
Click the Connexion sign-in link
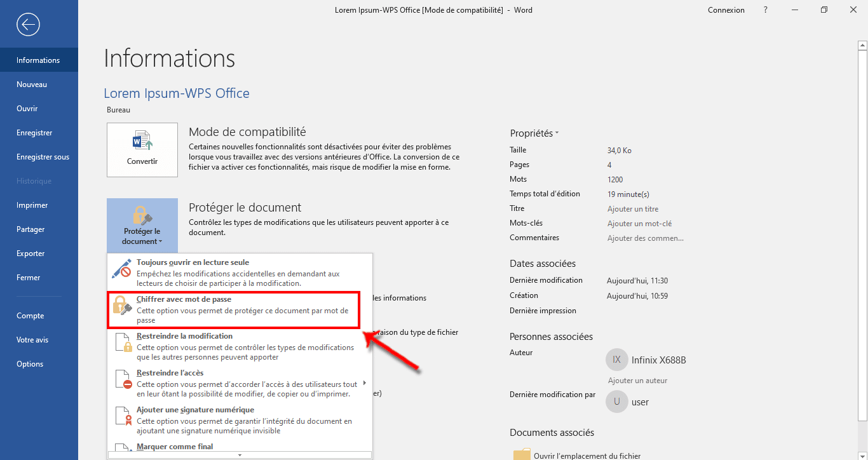[x=726, y=10]
